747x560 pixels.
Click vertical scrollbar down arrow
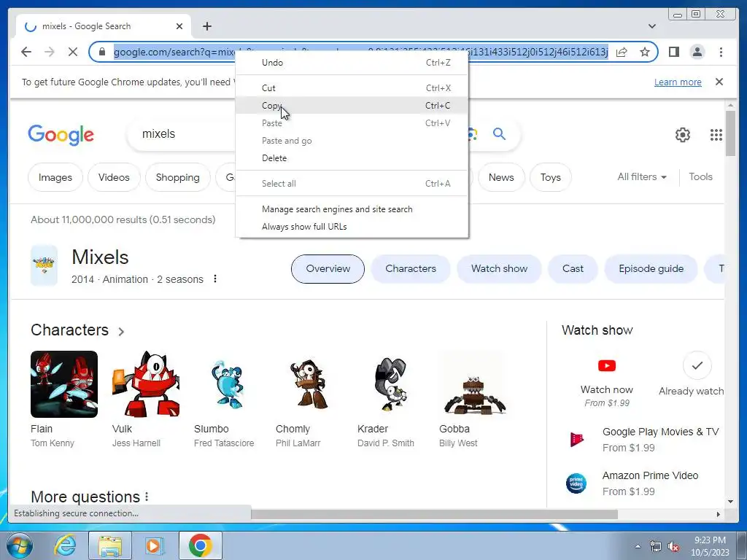(730, 502)
